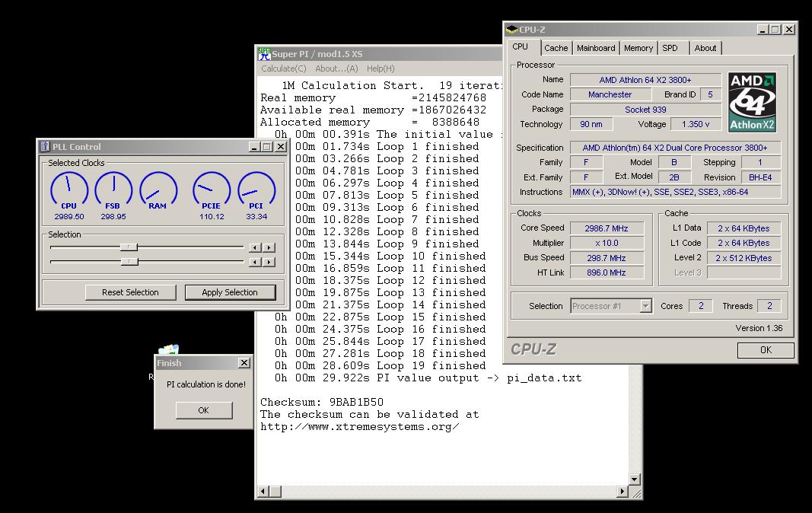
Task: Click the CPU clock dial in PLL Control
Action: point(68,189)
